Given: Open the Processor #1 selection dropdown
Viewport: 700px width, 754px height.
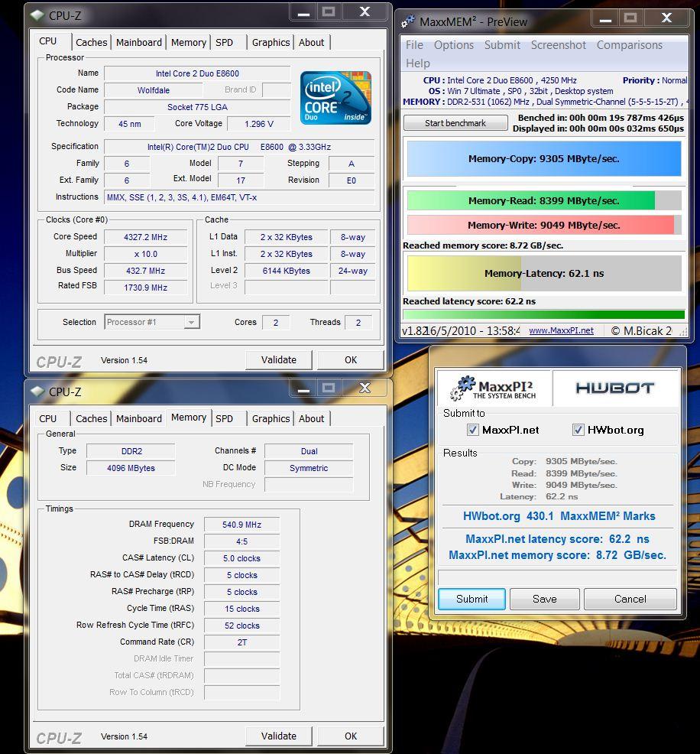Looking at the screenshot, I should (152, 322).
